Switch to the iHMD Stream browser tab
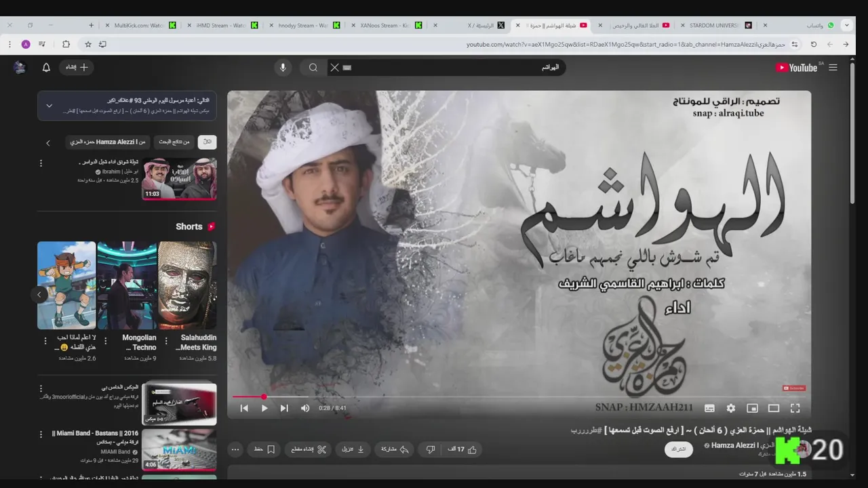This screenshot has width=868, height=488. click(x=221, y=25)
